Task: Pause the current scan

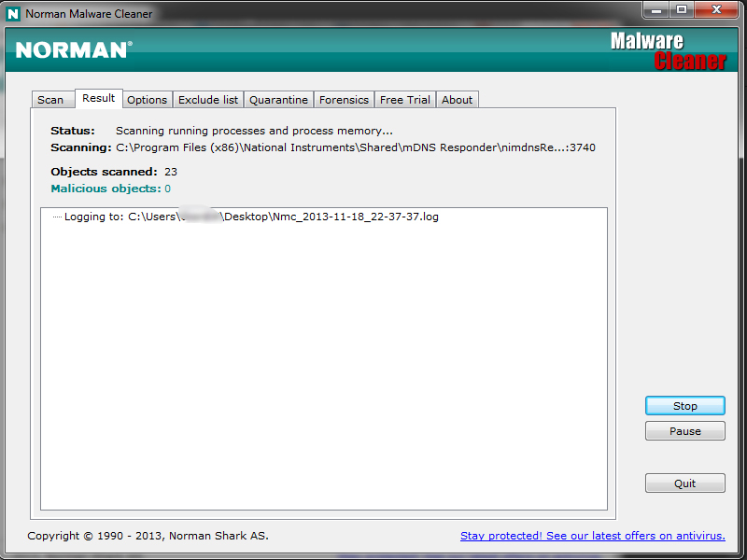Action: 685,431
